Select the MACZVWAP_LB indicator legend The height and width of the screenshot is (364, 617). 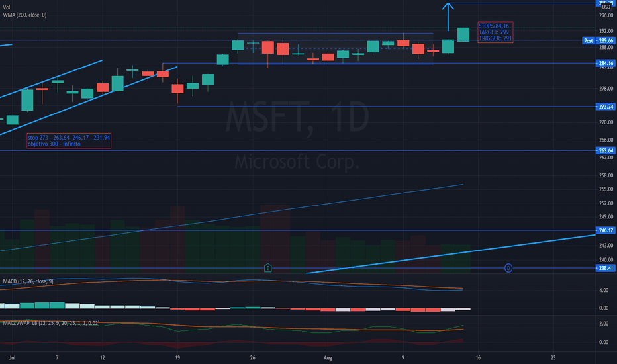pyautogui.click(x=51, y=323)
